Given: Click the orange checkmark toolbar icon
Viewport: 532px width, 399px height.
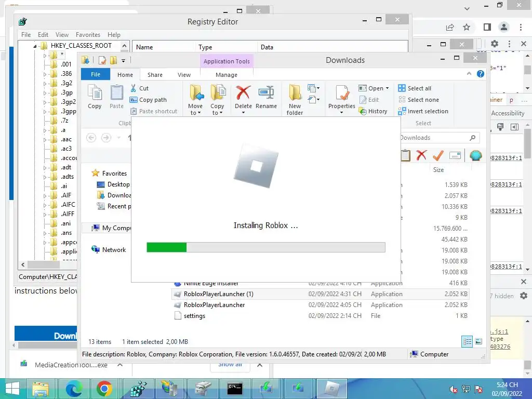Looking at the screenshot, I should pyautogui.click(x=438, y=155).
